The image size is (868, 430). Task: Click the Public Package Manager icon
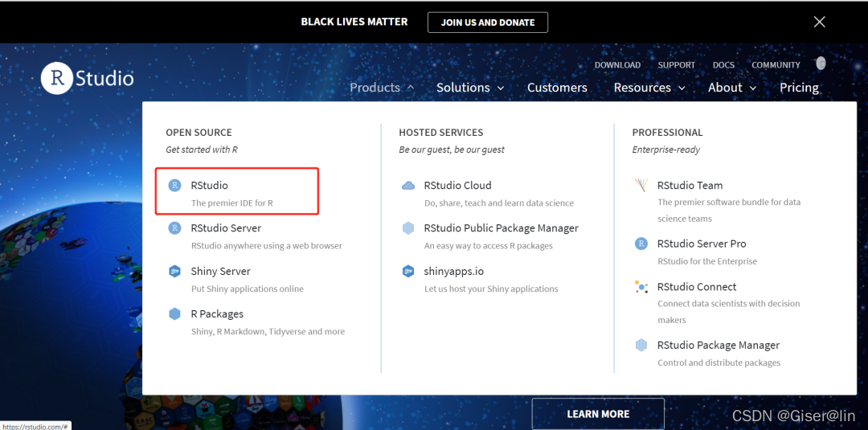[408, 228]
